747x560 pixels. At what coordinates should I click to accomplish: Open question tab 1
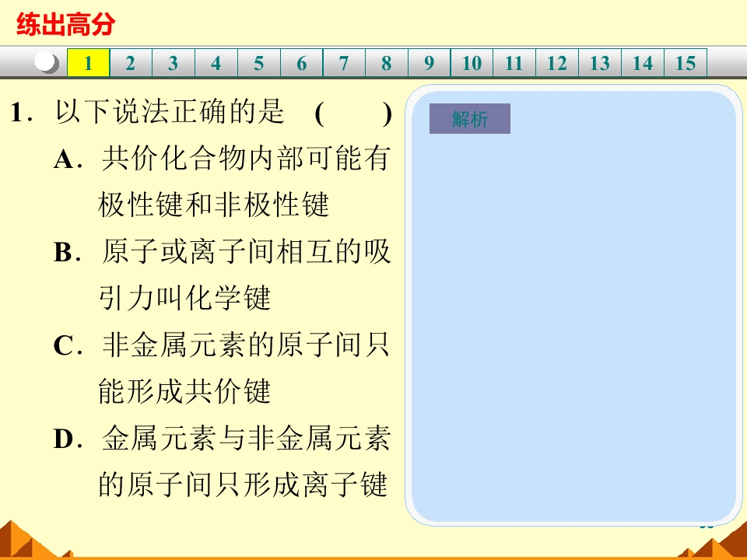[89, 62]
